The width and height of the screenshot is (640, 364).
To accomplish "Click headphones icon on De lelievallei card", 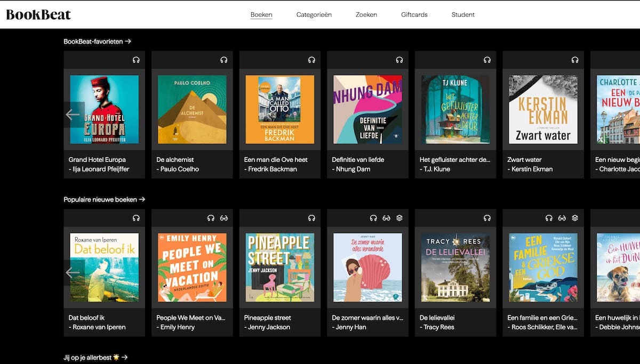I will pos(487,218).
